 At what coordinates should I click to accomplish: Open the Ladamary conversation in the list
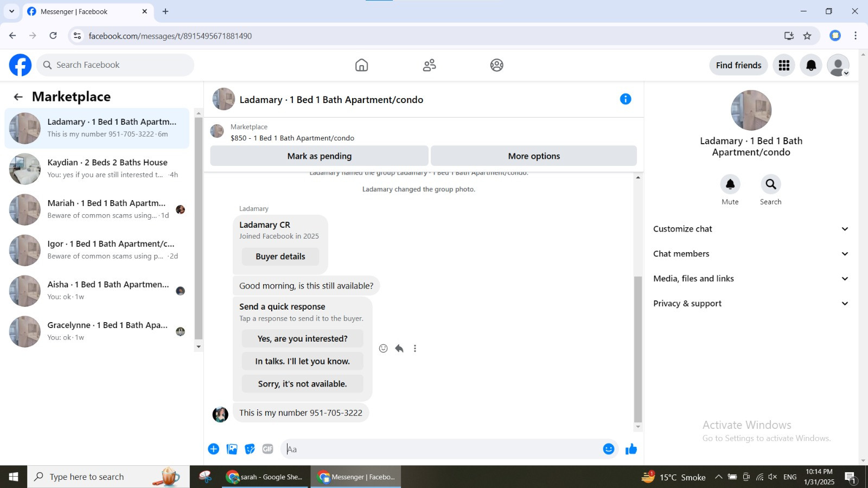point(97,128)
